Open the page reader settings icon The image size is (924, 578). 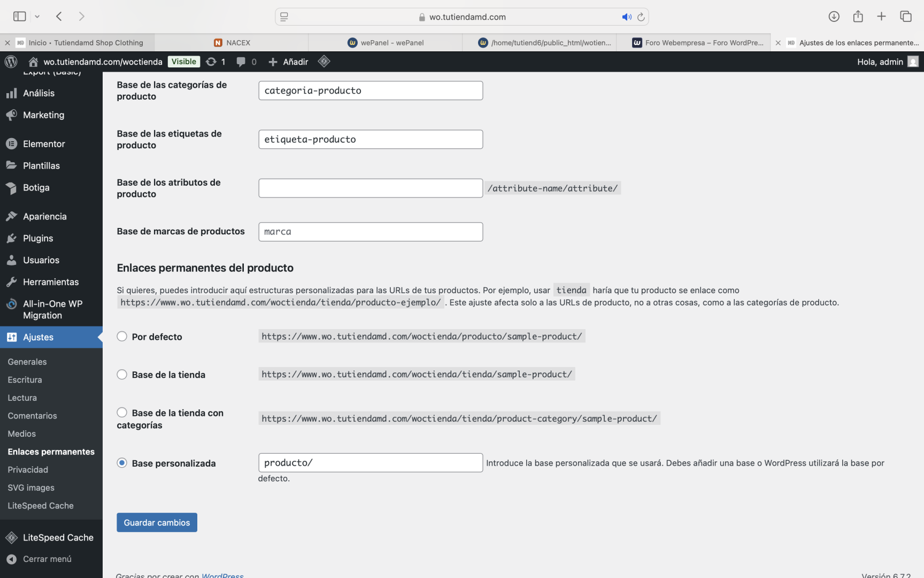284,17
